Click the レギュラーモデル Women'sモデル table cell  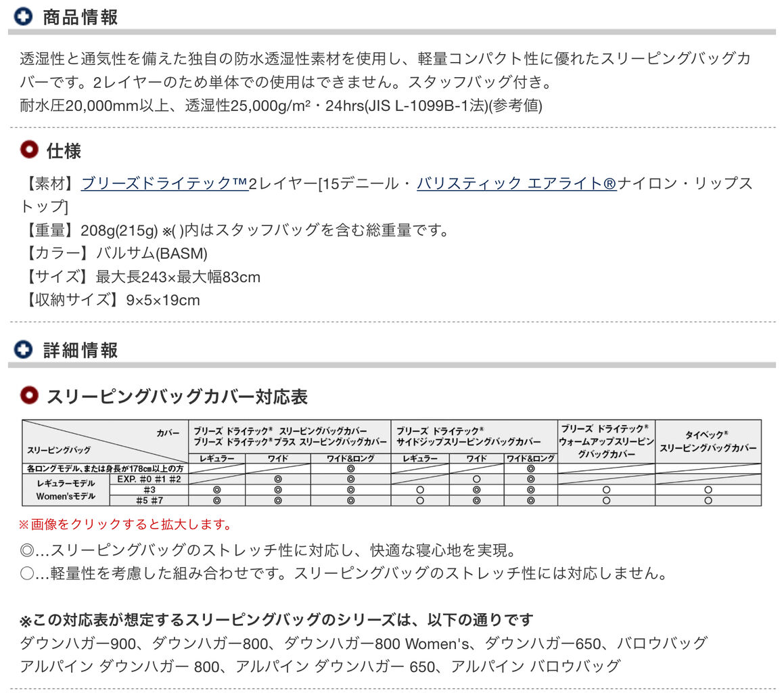click(x=66, y=490)
